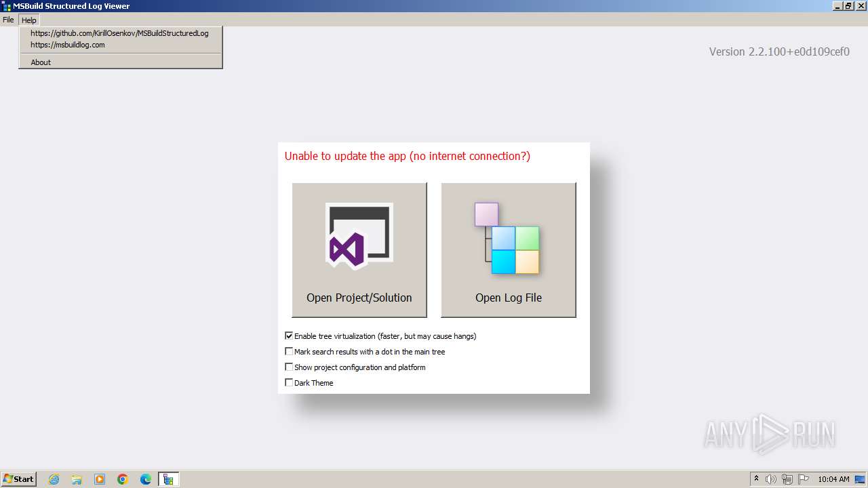Close the Help menu
The height and width of the screenshot is (488, 868).
pyautogui.click(x=28, y=20)
